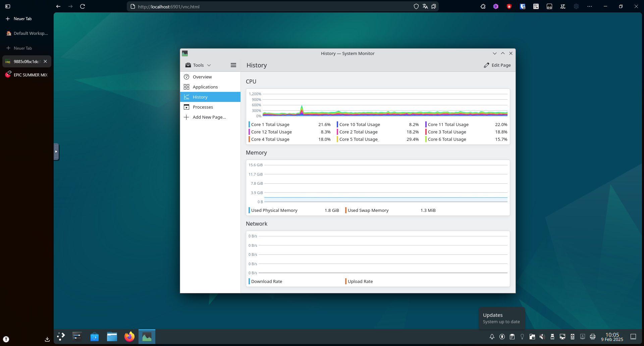This screenshot has width=644, height=346.
Task: Click the keyboard layout tray icon
Action: coord(583,337)
